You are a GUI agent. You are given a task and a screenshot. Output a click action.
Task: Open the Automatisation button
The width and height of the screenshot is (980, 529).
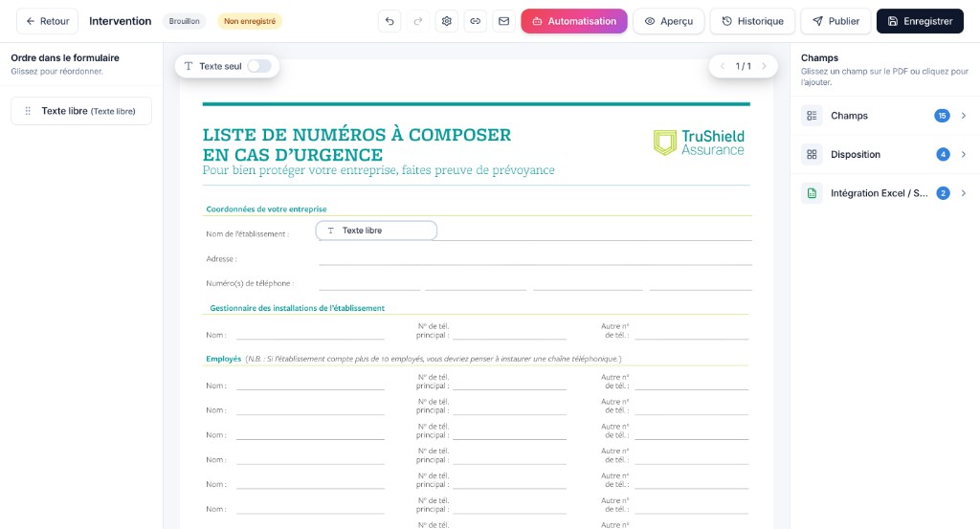coord(574,21)
